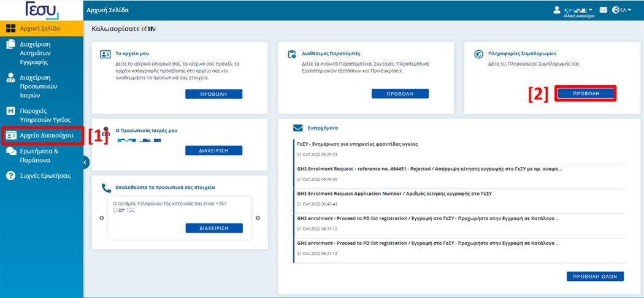The width and height of the screenshot is (644, 298).
Task: Click ΠΡΟΒΟΛΗ under Πληροφορίες Συμπληρωμών
Action: click(x=586, y=94)
